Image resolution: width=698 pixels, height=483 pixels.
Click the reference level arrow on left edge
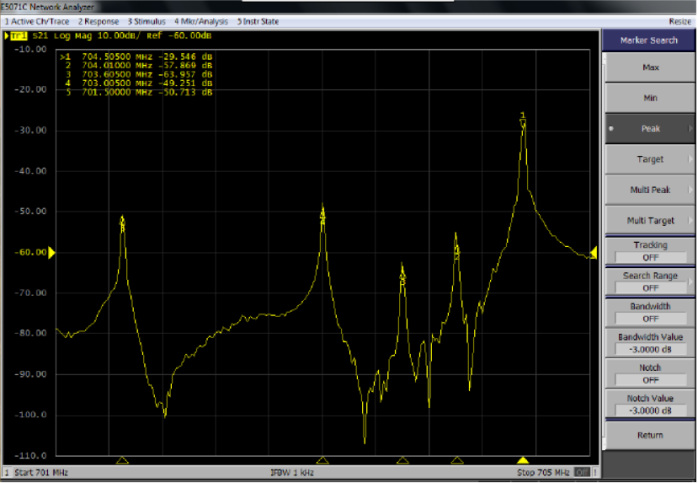(x=52, y=253)
